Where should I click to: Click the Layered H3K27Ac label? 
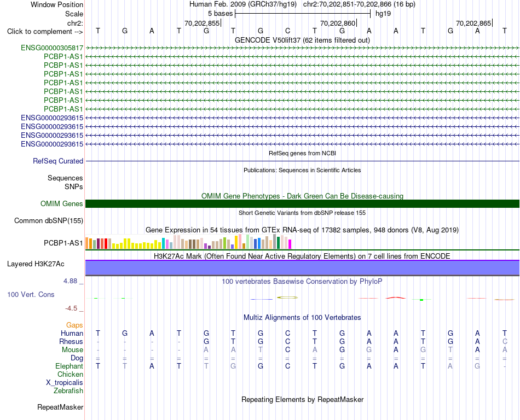coord(36,264)
